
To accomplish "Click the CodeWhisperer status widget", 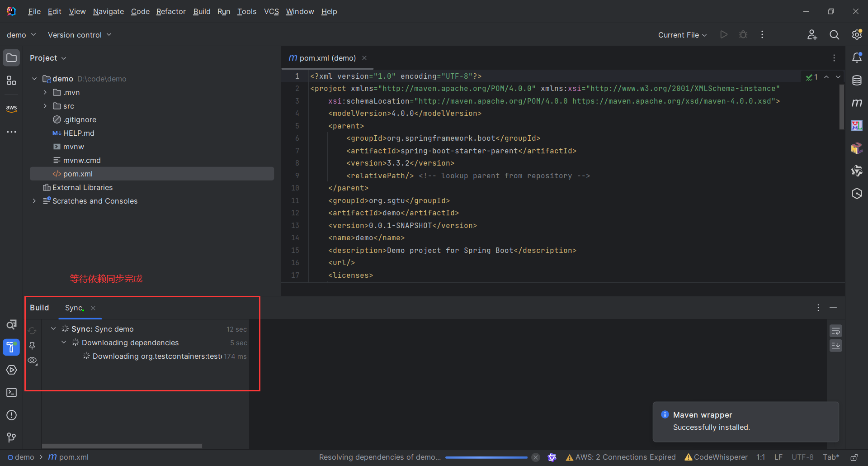I will click(x=716, y=457).
